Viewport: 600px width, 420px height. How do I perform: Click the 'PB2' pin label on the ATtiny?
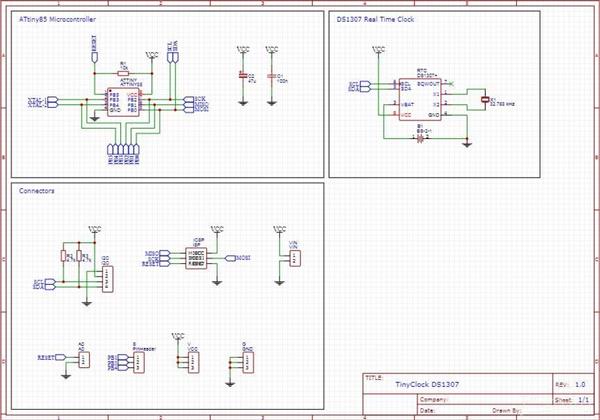tap(132, 99)
